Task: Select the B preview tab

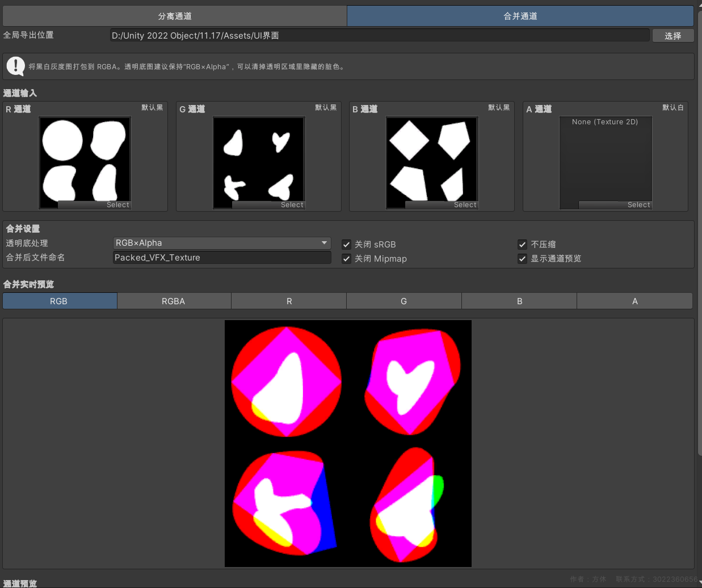Action: pos(519,301)
